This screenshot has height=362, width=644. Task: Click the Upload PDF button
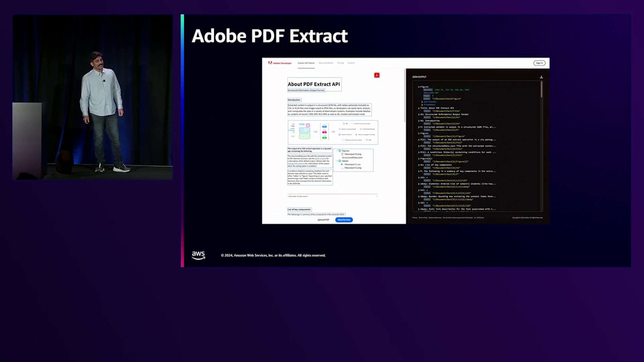pyautogui.click(x=323, y=220)
